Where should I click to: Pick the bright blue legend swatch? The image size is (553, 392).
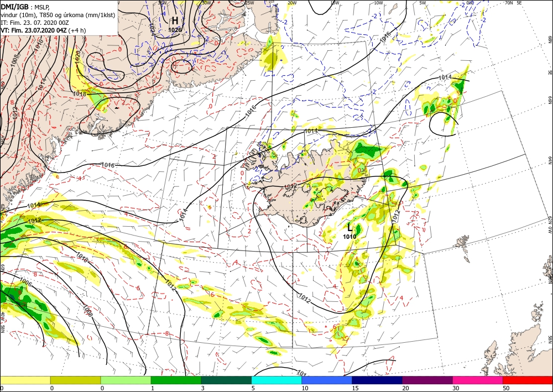[x=327, y=380]
